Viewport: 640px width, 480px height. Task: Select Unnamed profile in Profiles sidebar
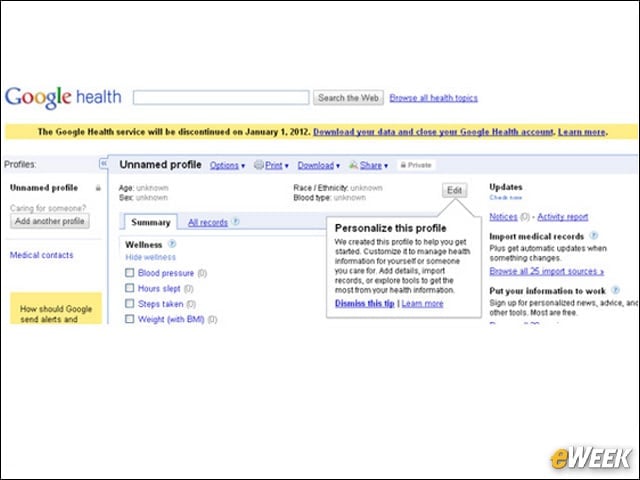coord(44,188)
